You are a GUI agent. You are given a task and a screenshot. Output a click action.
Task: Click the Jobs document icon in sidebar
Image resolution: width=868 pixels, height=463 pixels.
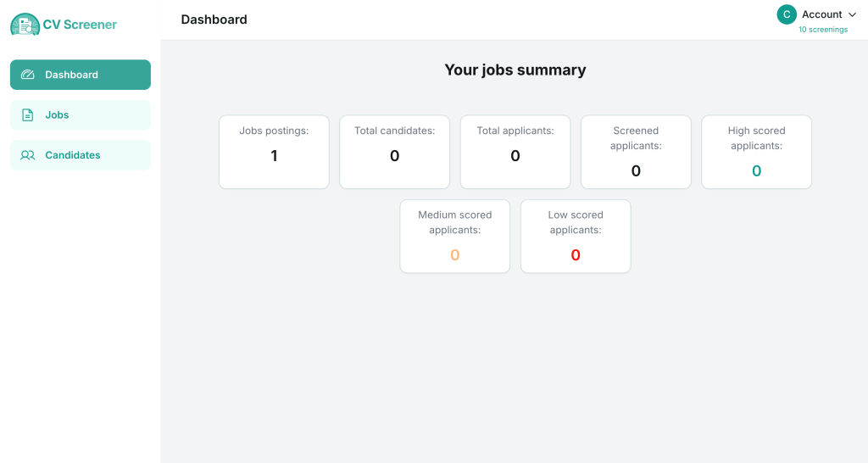(28, 115)
